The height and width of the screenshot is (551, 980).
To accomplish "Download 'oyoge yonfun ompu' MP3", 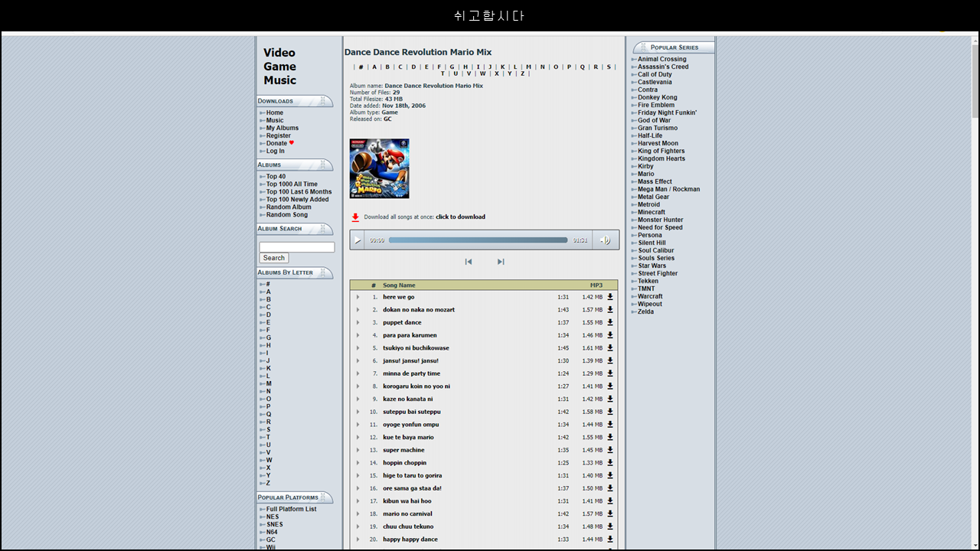I will click(610, 425).
